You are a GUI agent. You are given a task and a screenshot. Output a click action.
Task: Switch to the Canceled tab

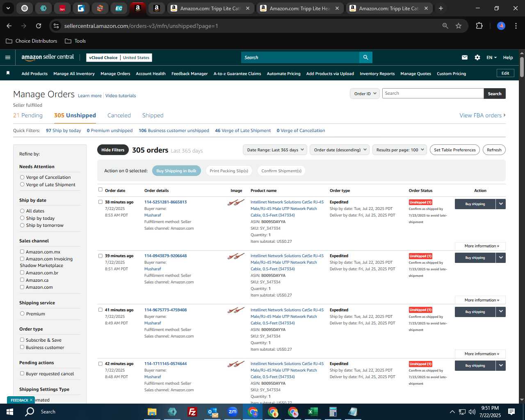tap(119, 115)
